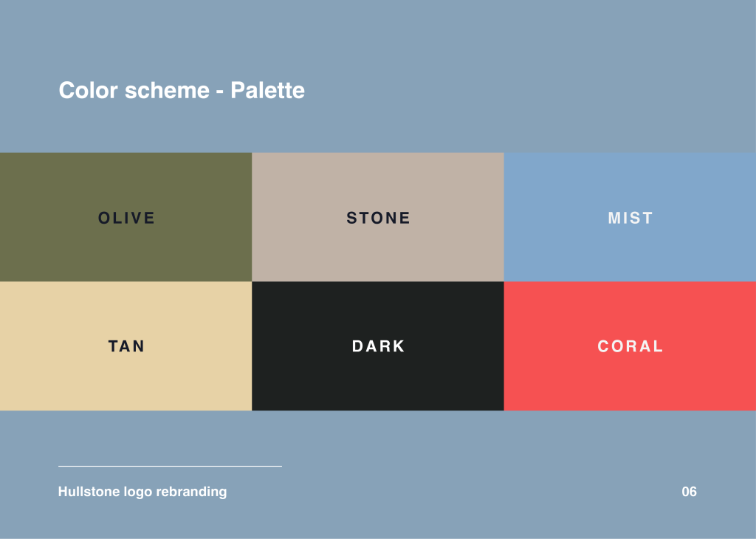Click the page number 06
Viewport: 756px width, 539px height.
tap(690, 492)
